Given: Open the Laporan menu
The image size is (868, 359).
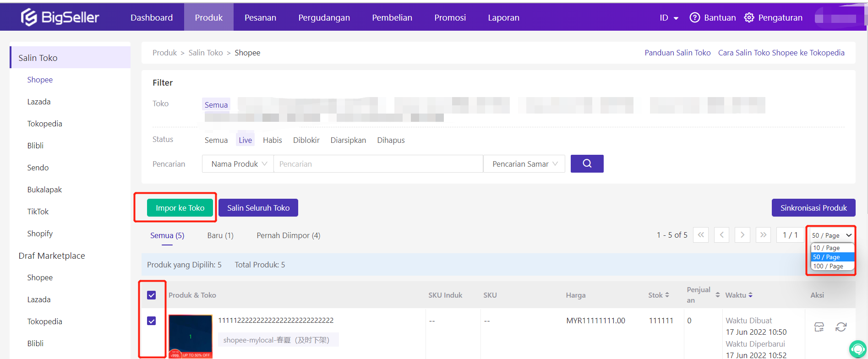Looking at the screenshot, I should tap(503, 17).
